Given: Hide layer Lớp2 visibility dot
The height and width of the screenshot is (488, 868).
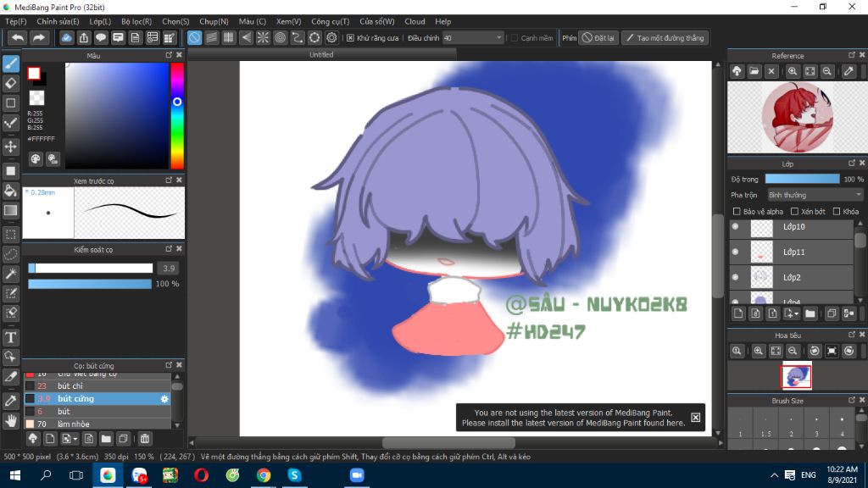Looking at the screenshot, I should [735, 277].
